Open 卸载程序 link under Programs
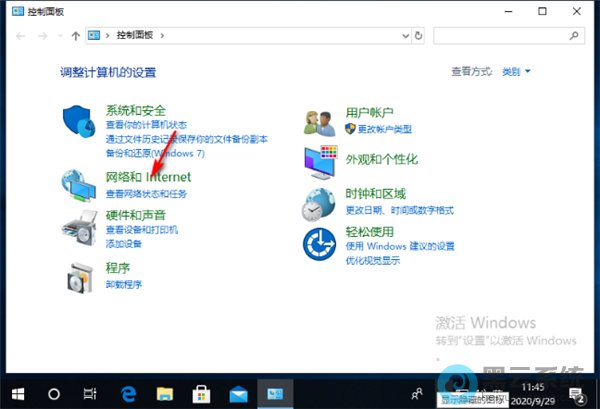Image resolution: width=600 pixels, height=409 pixels. 124,284
